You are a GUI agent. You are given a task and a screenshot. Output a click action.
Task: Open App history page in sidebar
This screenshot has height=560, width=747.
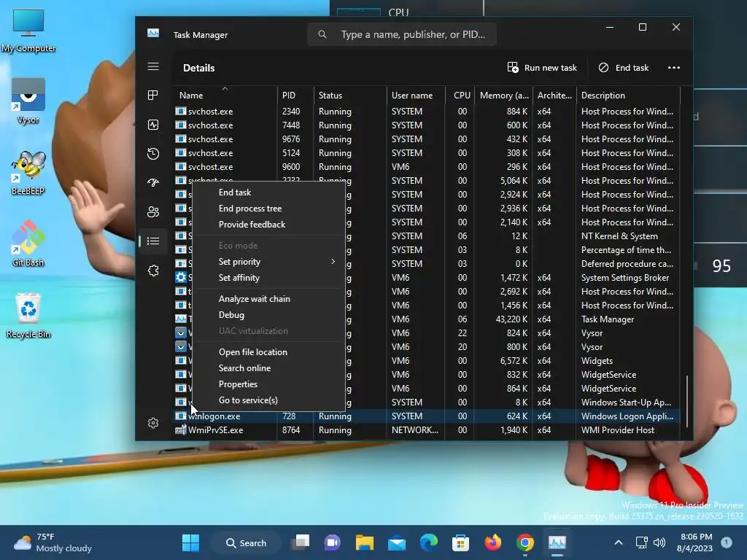pyautogui.click(x=153, y=154)
